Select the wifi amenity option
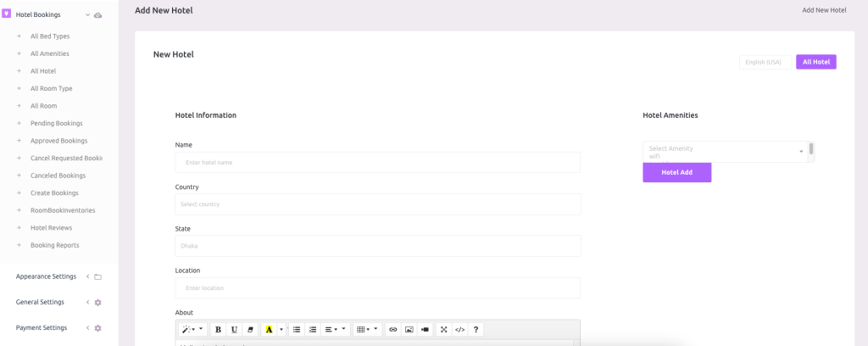 click(654, 157)
